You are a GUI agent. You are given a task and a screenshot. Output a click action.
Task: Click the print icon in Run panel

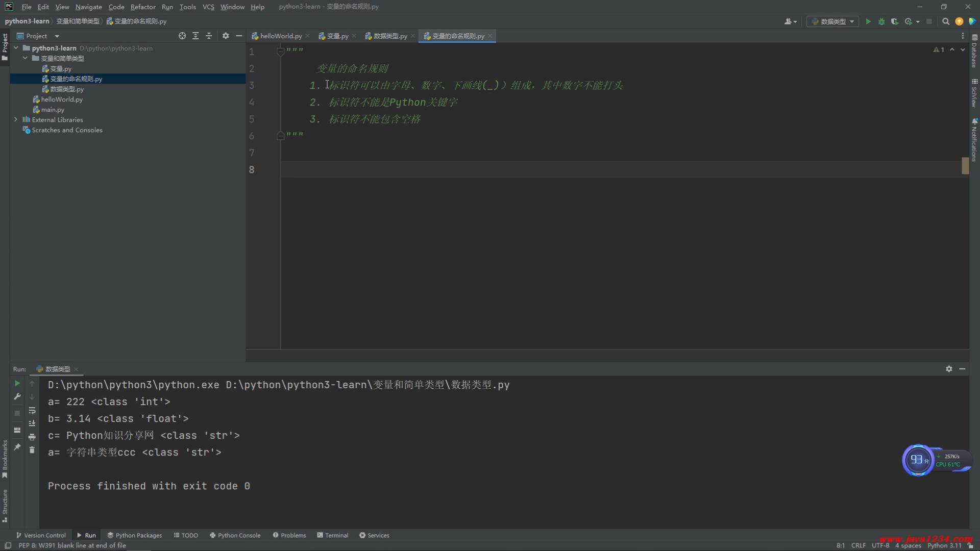pos(32,437)
